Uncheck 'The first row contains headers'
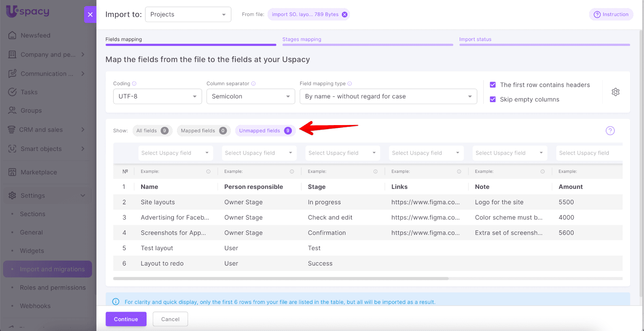This screenshot has height=331, width=644. click(x=493, y=85)
